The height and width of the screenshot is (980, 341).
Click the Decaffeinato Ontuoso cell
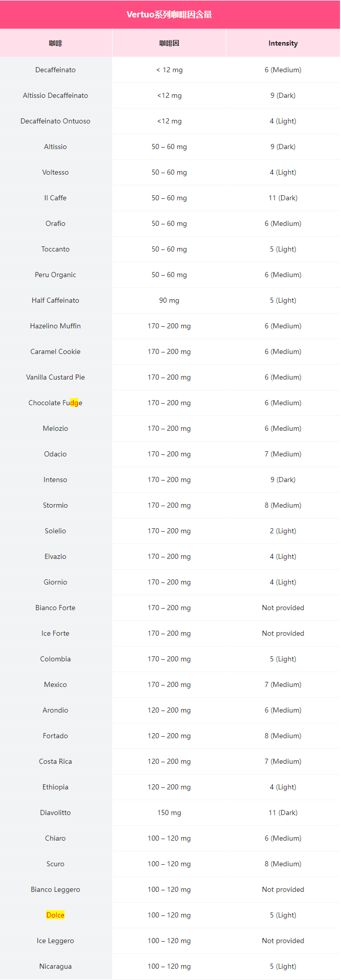coord(55,121)
